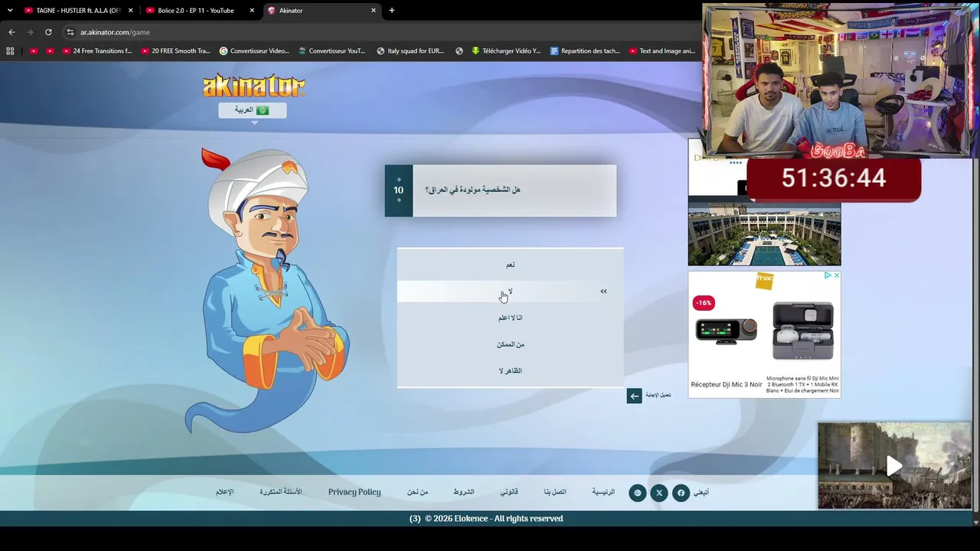Click the Facebook icon in footer
Image resolution: width=980 pixels, height=551 pixels.
[681, 493]
